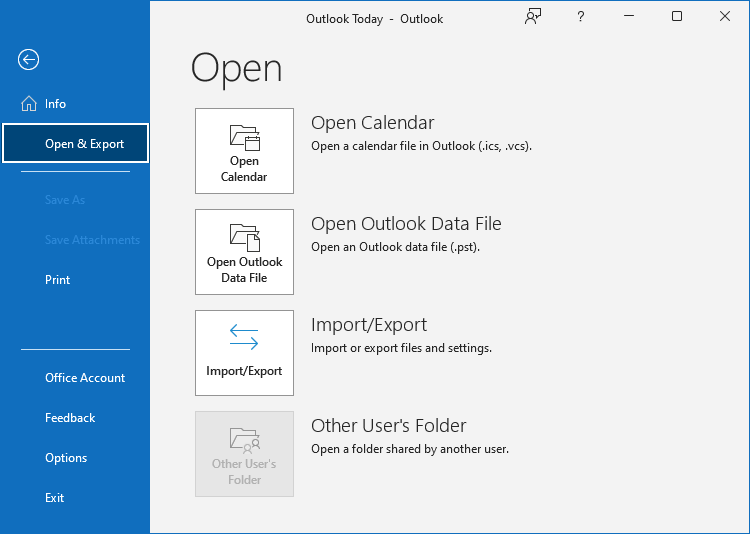Open the Feedback page in the sidebar

(x=75, y=418)
